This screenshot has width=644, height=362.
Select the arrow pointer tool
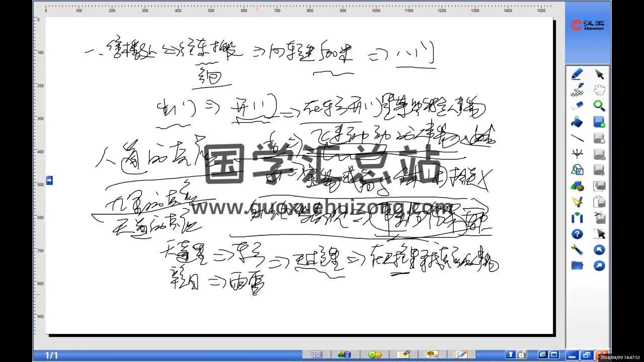click(x=599, y=74)
